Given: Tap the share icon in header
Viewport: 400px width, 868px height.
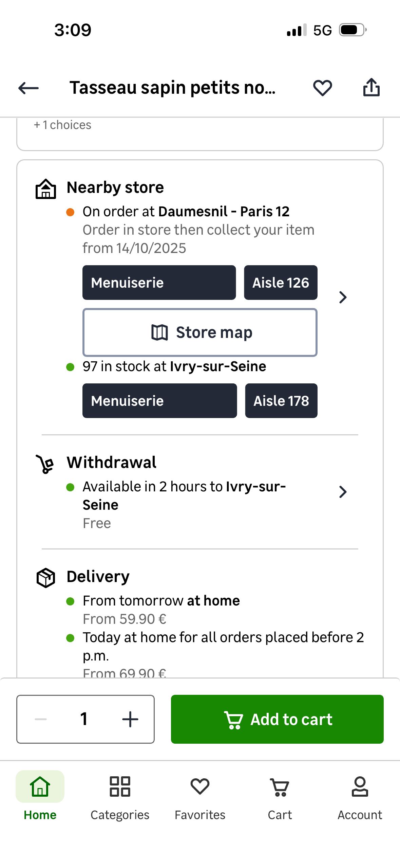Looking at the screenshot, I should pos(371,88).
